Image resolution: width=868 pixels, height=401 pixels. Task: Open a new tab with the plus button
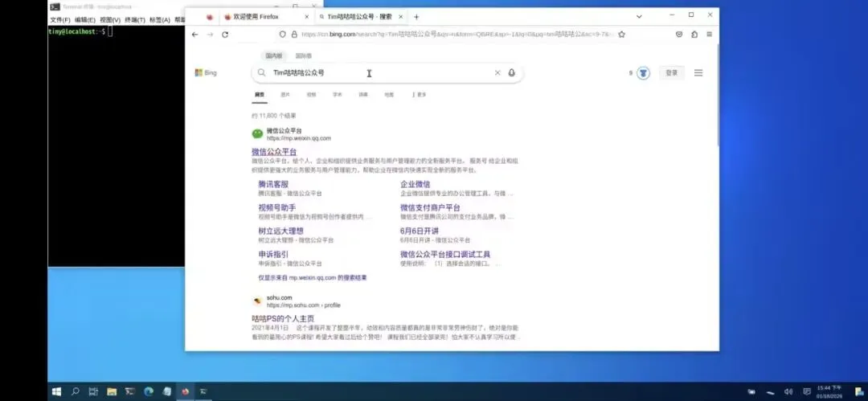coord(416,17)
